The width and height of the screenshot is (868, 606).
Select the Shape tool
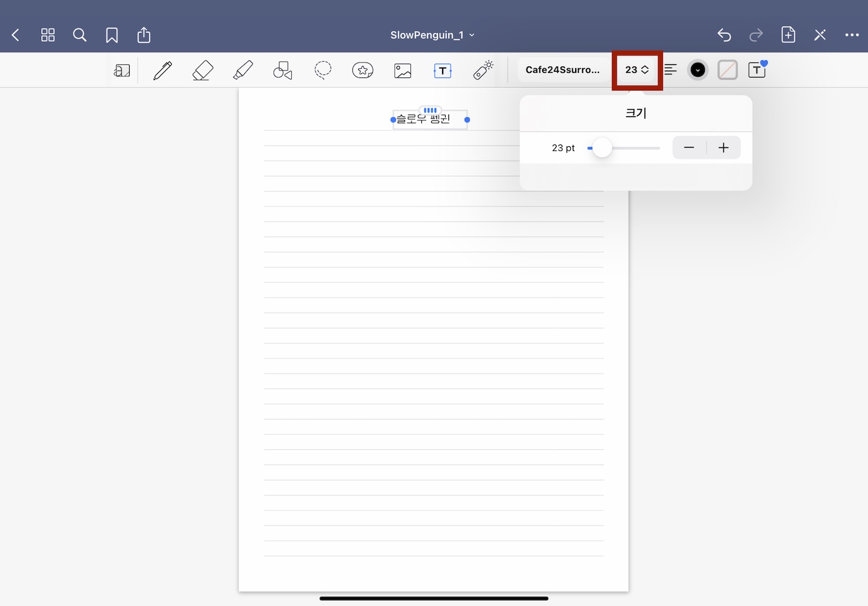282,71
